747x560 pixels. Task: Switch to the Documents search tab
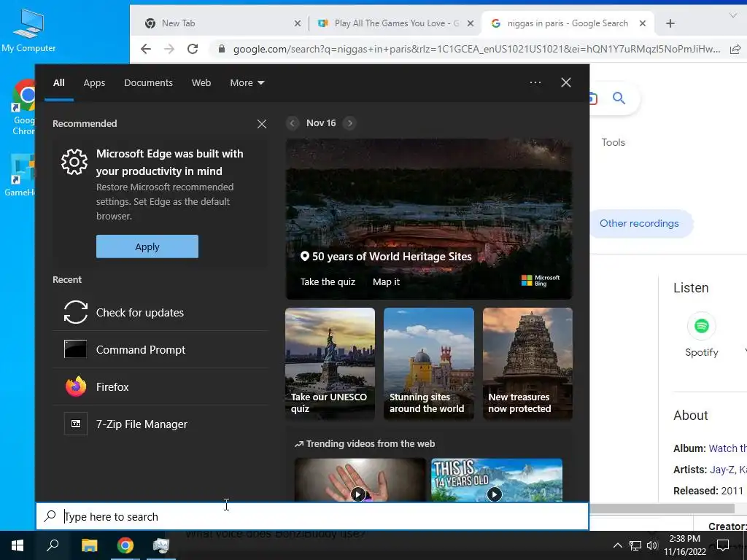tap(148, 83)
